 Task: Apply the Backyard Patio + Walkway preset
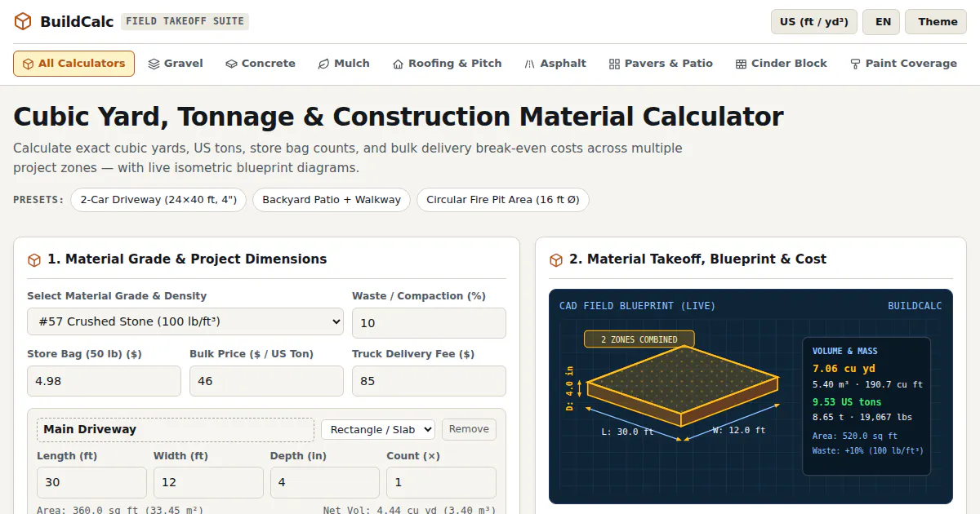tap(332, 200)
